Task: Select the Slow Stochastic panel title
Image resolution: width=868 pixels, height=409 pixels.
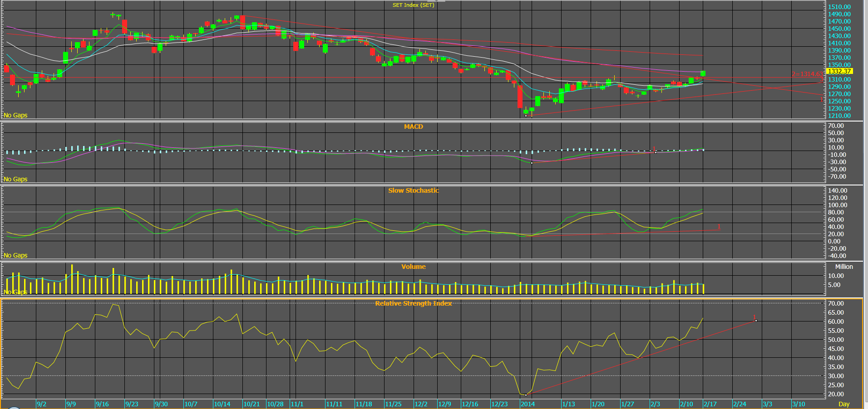Action: 413,190
